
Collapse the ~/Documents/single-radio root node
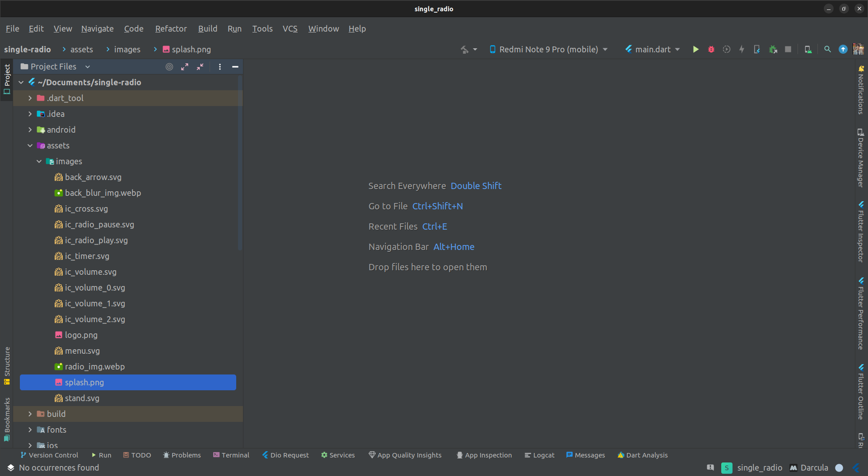pos(21,82)
